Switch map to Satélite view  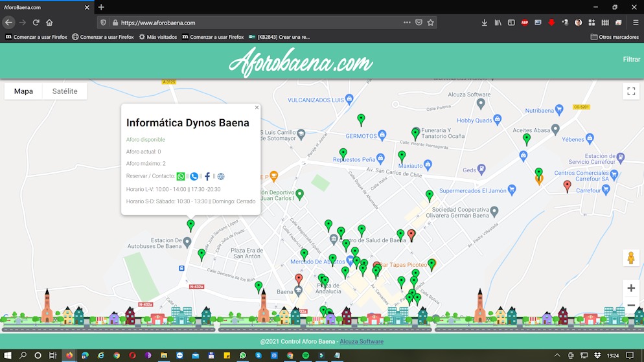point(65,91)
